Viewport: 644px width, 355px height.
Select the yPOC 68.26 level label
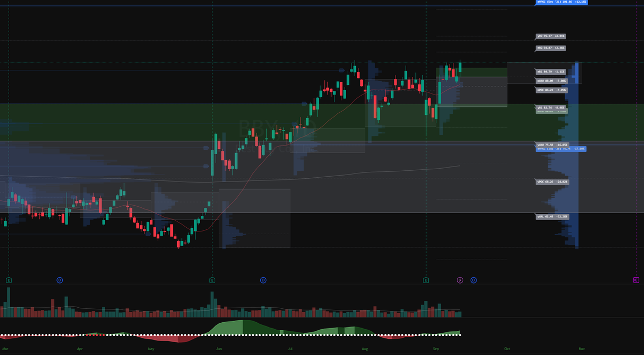552,182
